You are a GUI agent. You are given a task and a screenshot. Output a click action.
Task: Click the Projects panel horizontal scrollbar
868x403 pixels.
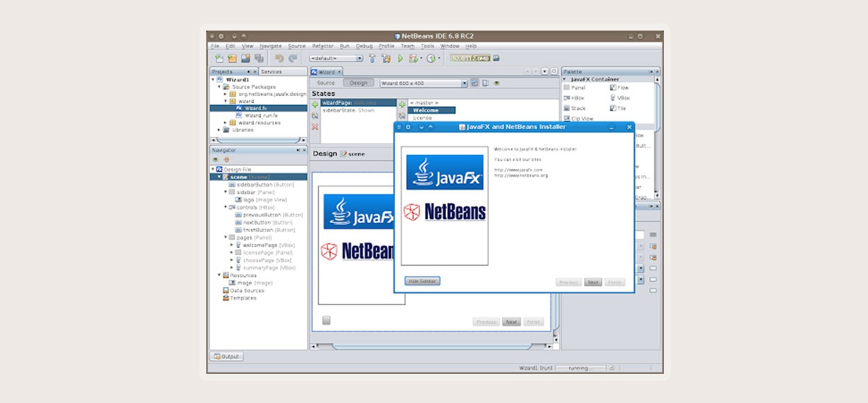click(x=258, y=140)
